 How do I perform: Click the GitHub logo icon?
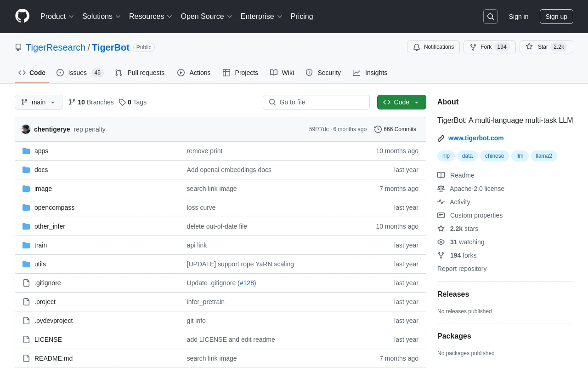coord(22,16)
